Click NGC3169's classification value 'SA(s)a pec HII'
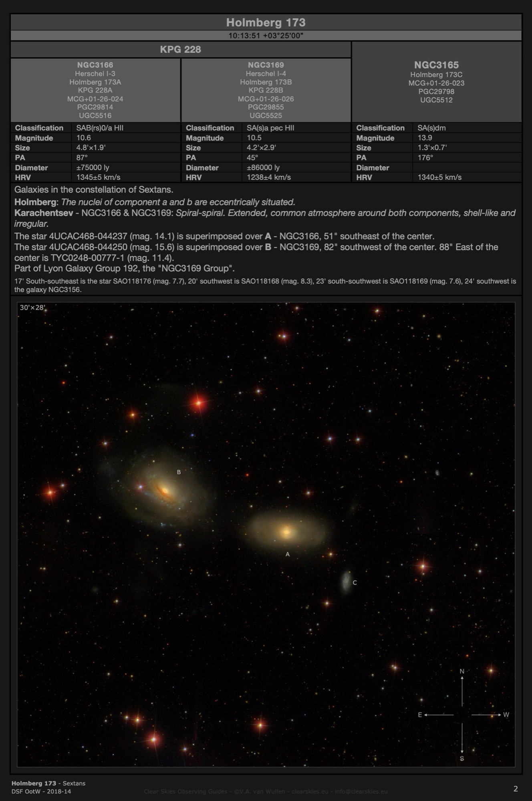532x801 pixels. [x=270, y=128]
